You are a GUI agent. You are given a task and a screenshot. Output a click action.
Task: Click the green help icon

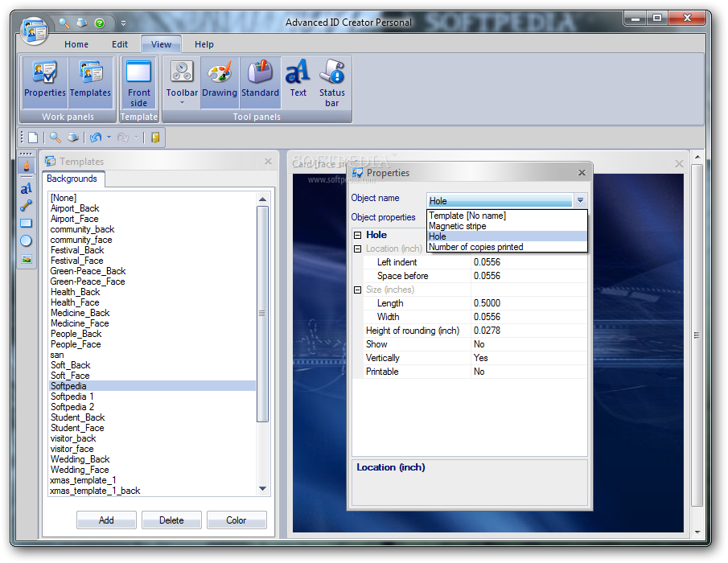click(x=100, y=23)
